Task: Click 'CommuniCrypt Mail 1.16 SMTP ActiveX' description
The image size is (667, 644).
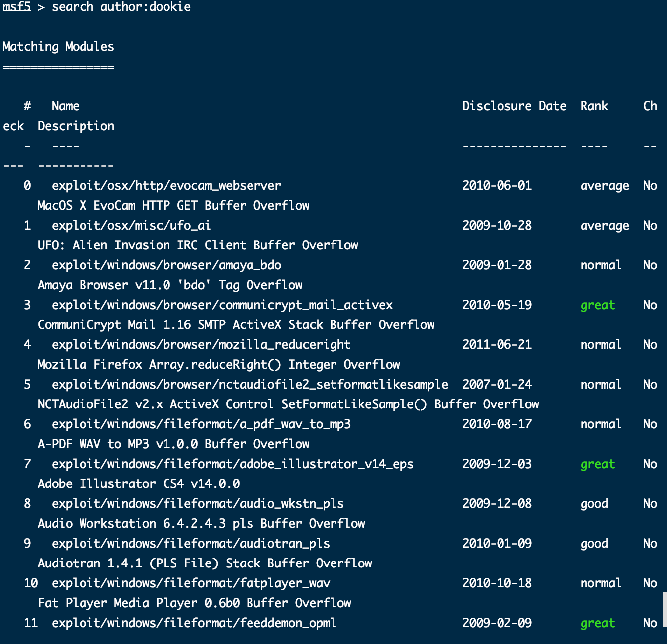Action: [x=236, y=325]
